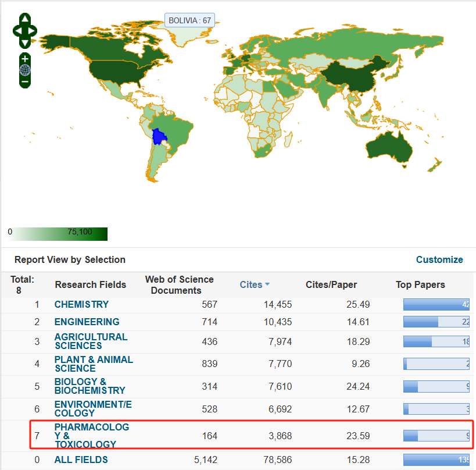Image resolution: width=476 pixels, height=470 pixels.
Task: Click the ALL FIELDS row link
Action: [81, 460]
